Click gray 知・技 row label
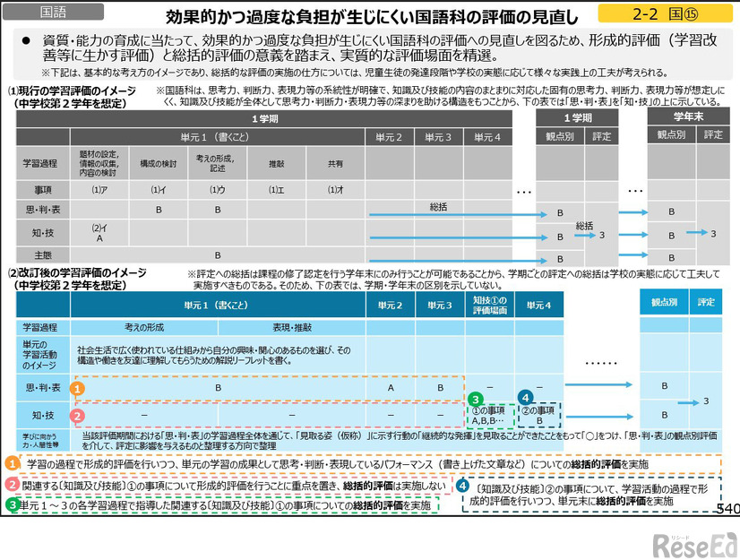 click(43, 233)
